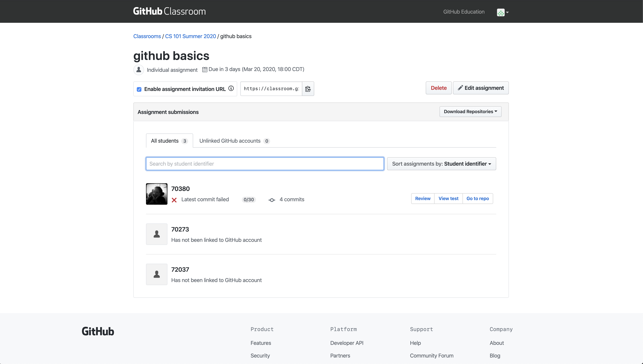Delete the assignment

click(438, 88)
